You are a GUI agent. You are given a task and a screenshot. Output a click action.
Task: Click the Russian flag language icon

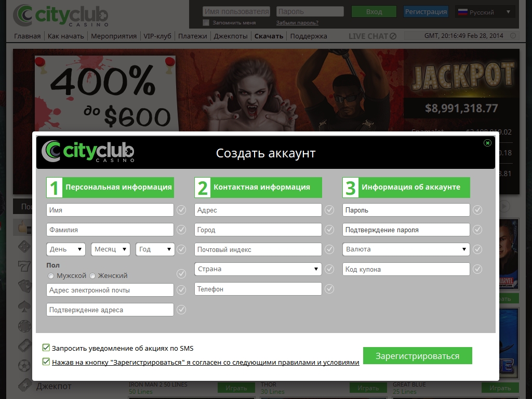click(x=462, y=12)
